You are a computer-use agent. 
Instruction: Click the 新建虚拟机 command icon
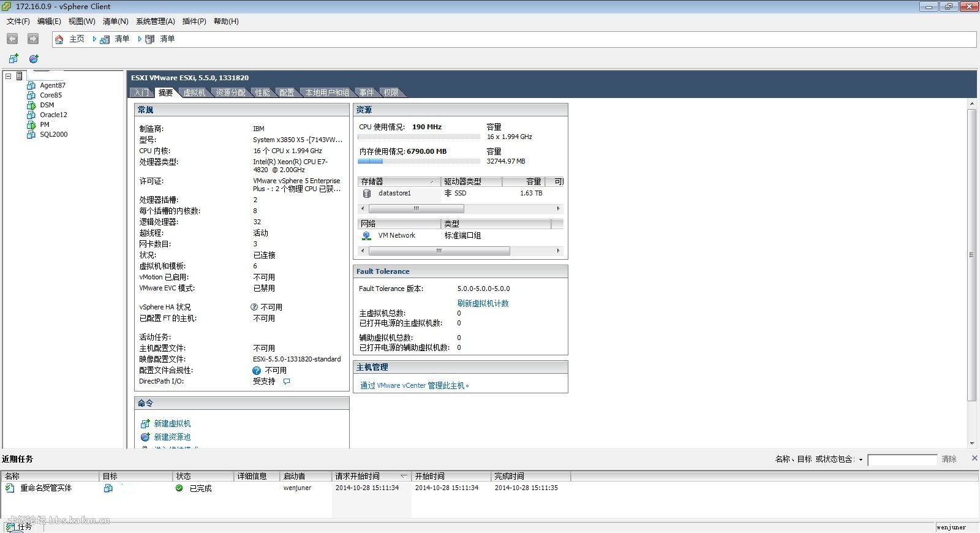tap(145, 423)
